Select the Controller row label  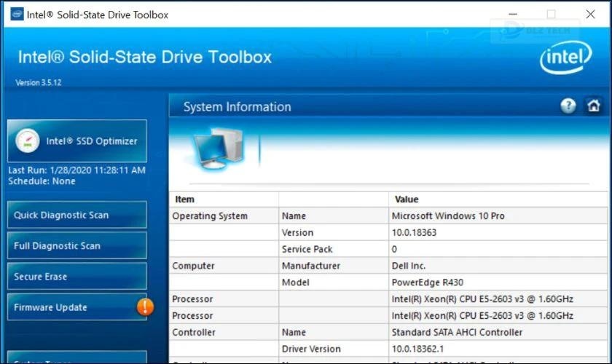coord(194,333)
